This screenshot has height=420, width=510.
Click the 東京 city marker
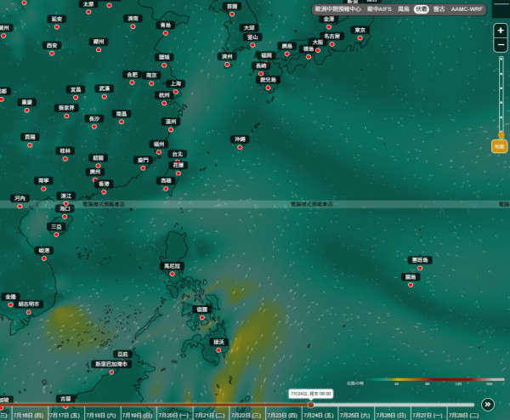point(360,38)
